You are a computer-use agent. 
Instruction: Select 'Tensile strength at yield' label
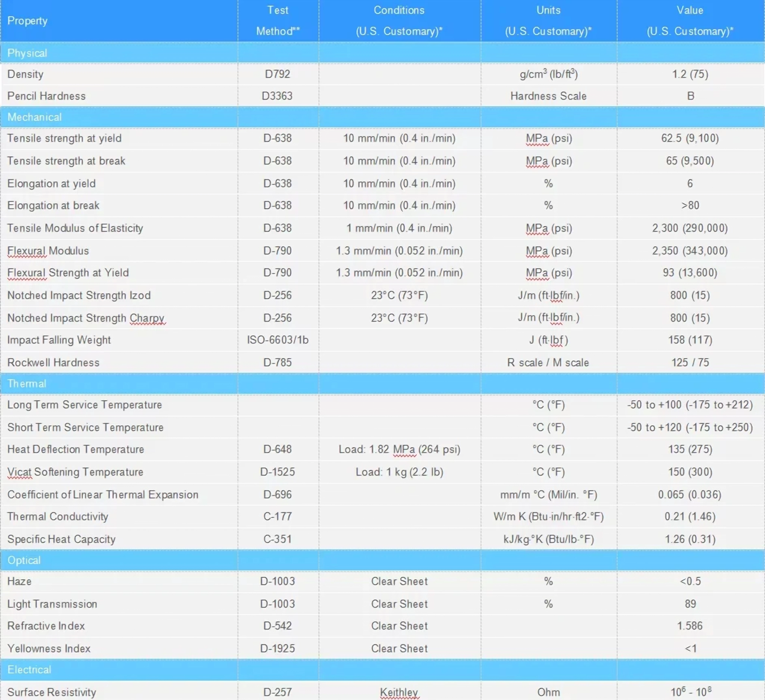tap(64, 139)
